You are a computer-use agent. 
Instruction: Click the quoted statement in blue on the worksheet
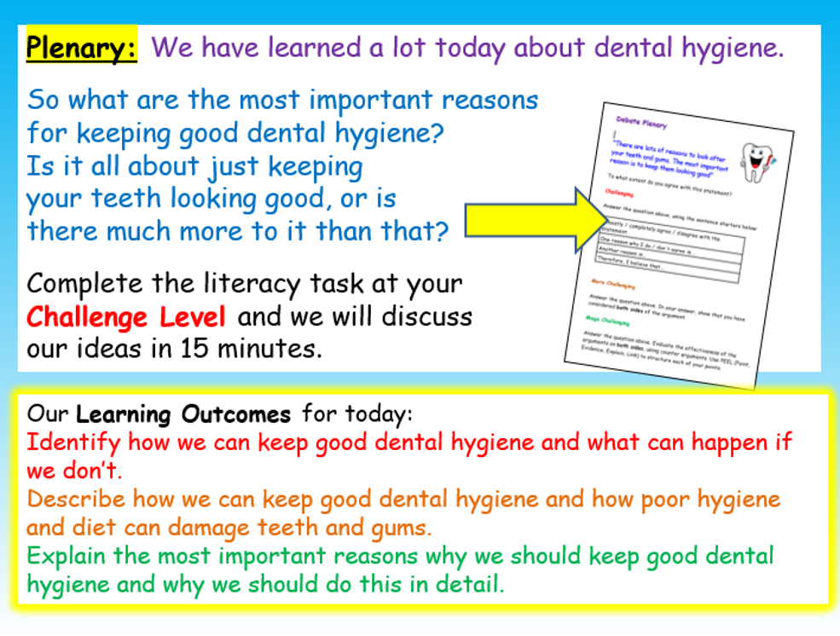click(x=670, y=157)
